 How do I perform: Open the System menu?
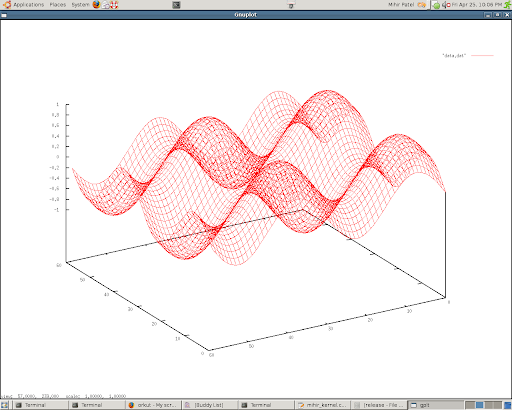click(80, 5)
